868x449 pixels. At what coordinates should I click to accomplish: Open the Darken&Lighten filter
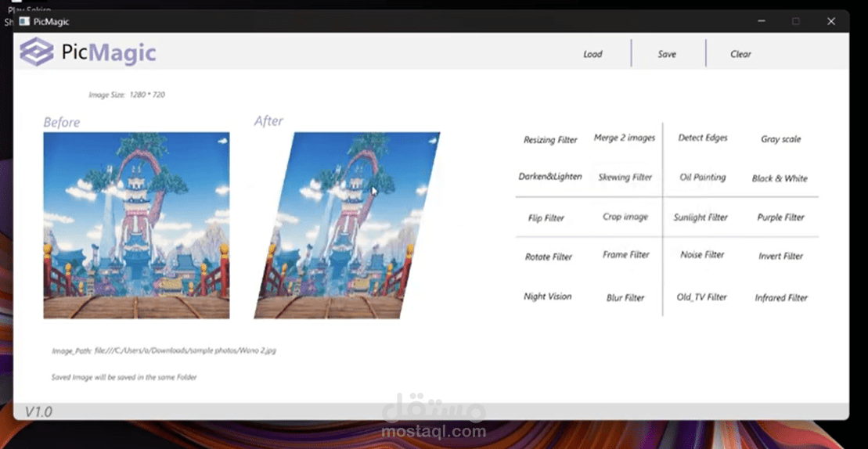point(549,177)
